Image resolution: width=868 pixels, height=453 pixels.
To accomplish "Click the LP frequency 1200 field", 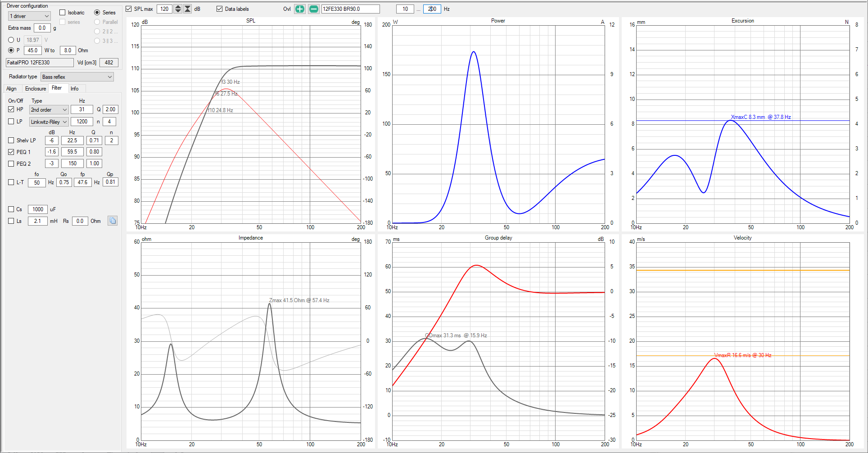I will [82, 122].
